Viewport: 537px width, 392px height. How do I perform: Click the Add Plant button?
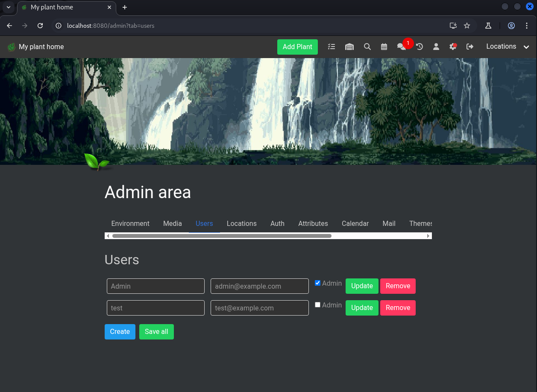297,47
